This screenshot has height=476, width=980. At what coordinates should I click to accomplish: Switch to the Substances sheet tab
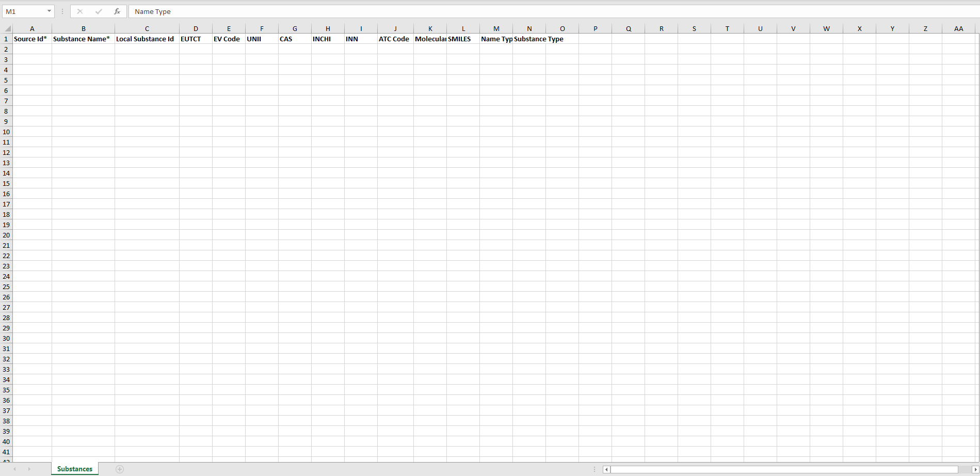point(75,469)
